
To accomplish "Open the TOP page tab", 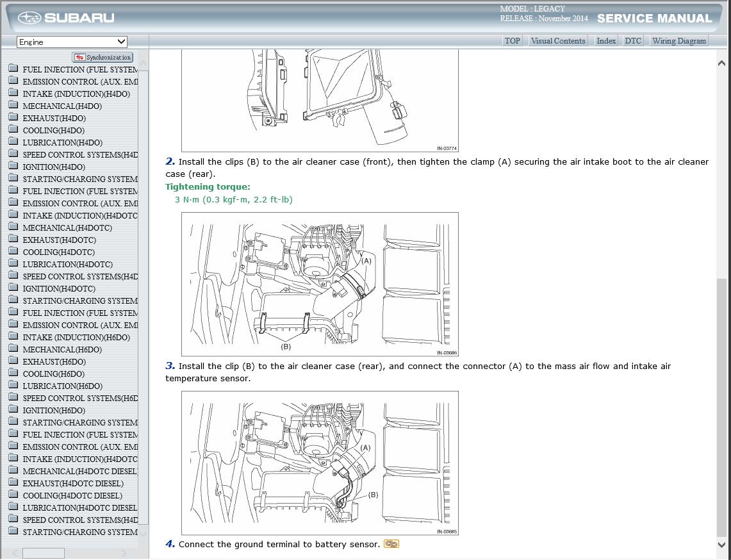I will [513, 40].
